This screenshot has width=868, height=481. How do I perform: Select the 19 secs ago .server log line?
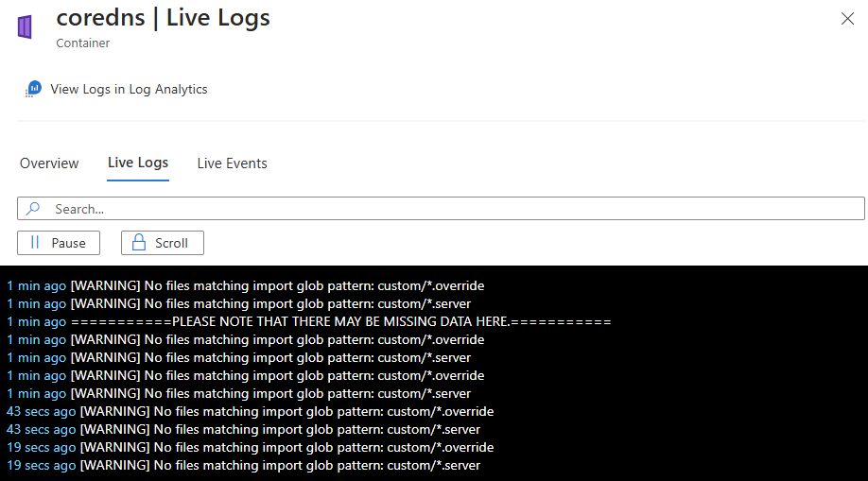click(x=244, y=466)
